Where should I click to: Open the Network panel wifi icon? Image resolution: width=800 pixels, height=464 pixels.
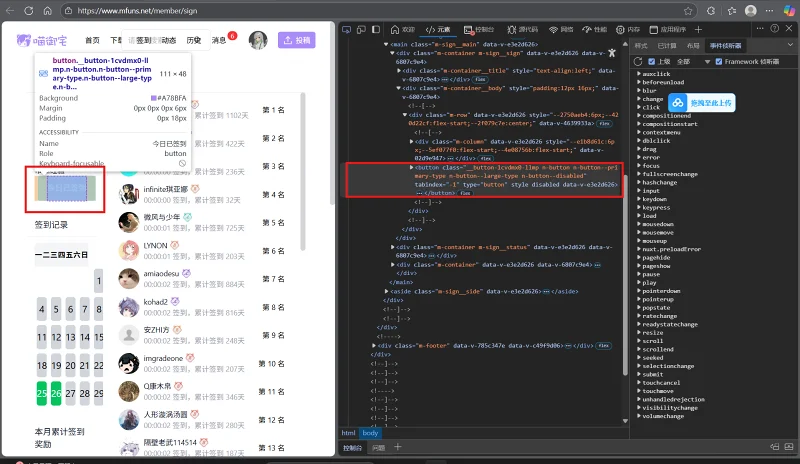(x=554, y=30)
